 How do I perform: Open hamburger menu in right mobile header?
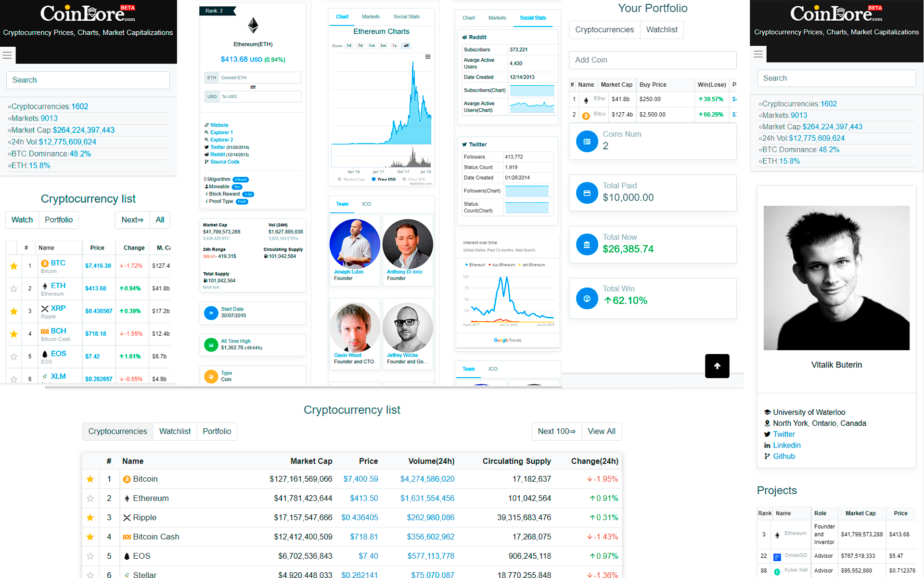(x=758, y=54)
